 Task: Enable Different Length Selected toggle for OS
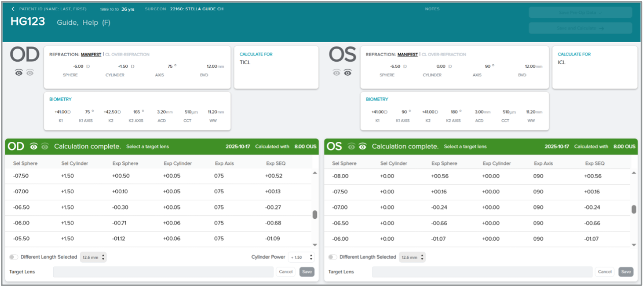click(333, 257)
